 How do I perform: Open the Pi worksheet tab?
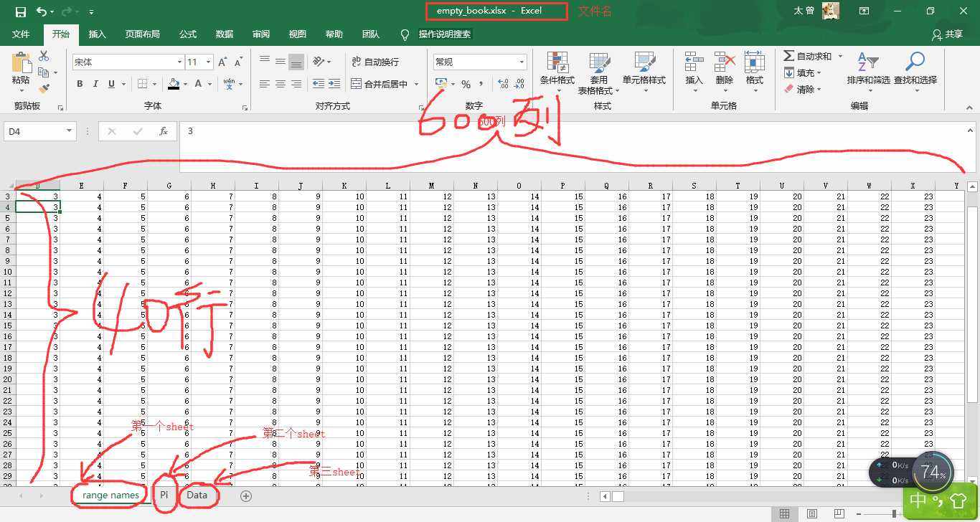(x=164, y=495)
